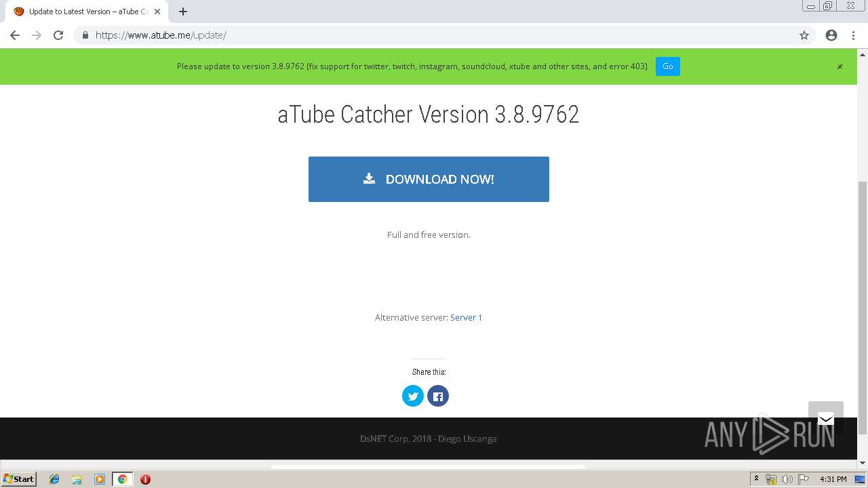Click the browser Back arrow
This screenshot has width=868, height=488.
[x=15, y=35]
